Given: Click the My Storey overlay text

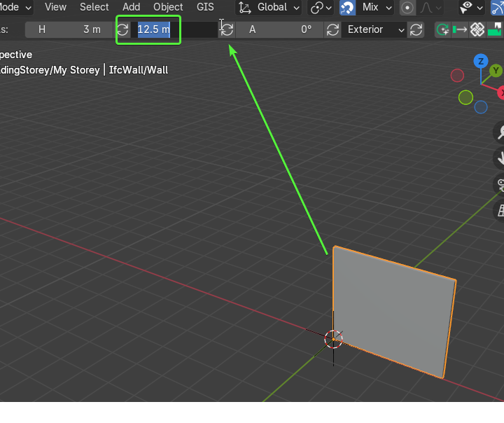Looking at the screenshot, I should (x=76, y=70).
